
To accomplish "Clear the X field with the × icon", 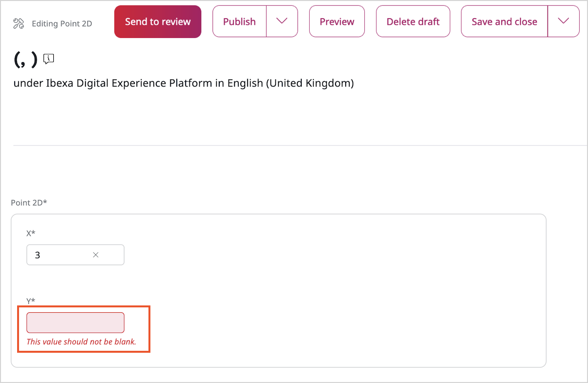I will 96,255.
